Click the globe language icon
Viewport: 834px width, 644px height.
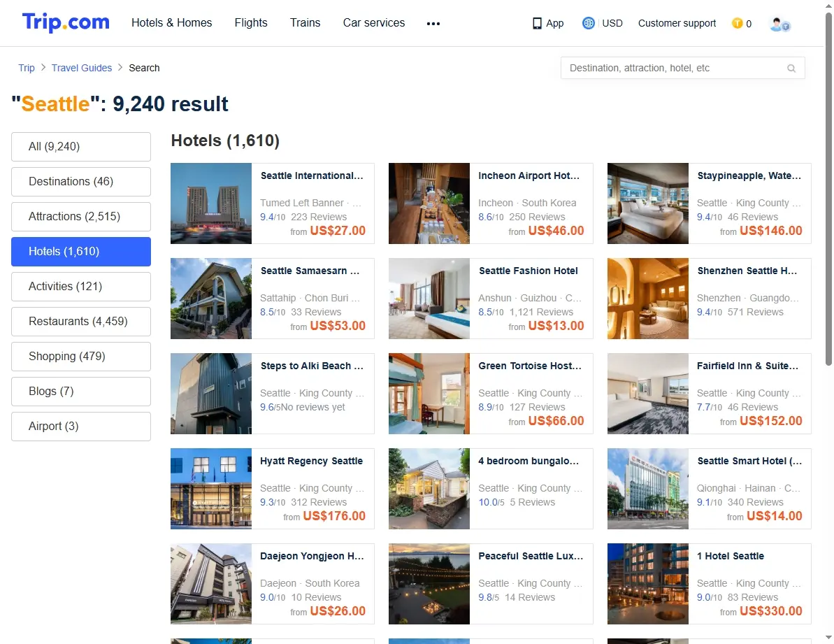[x=588, y=23]
